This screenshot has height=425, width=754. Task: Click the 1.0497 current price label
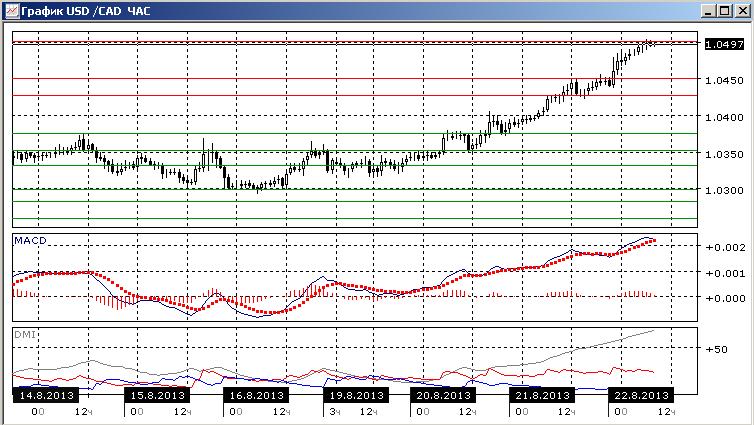[724, 44]
